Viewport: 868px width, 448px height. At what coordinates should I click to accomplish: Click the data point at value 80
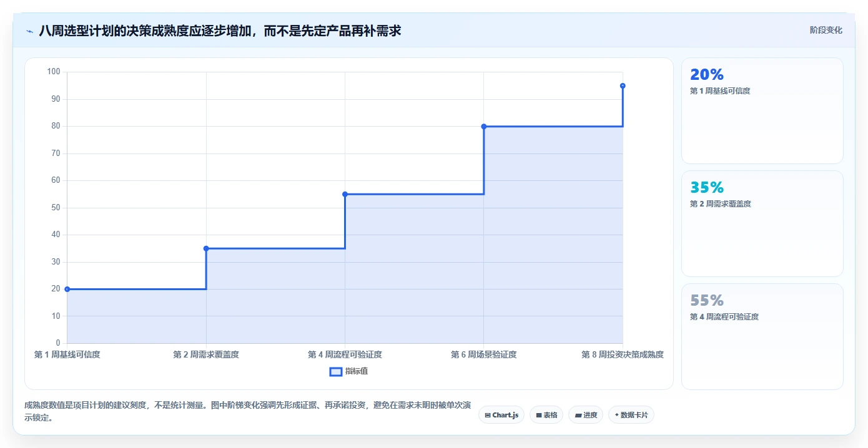484,126
